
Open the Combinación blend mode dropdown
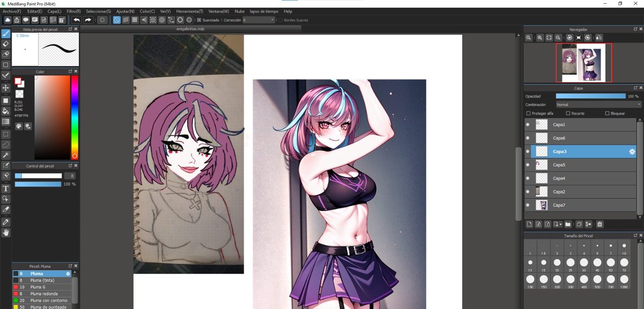point(598,105)
